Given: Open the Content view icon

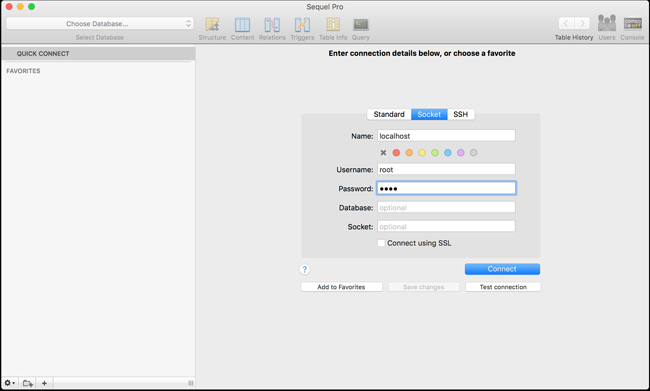Looking at the screenshot, I should point(243,25).
